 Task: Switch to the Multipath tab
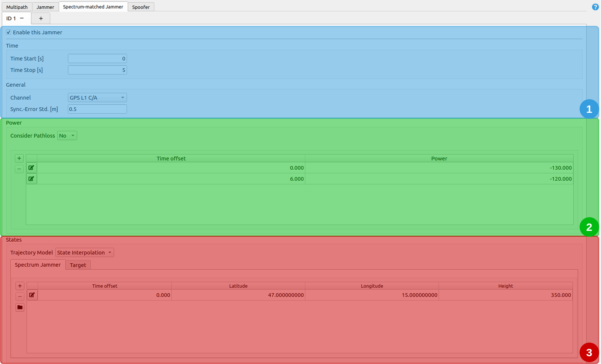(x=17, y=7)
